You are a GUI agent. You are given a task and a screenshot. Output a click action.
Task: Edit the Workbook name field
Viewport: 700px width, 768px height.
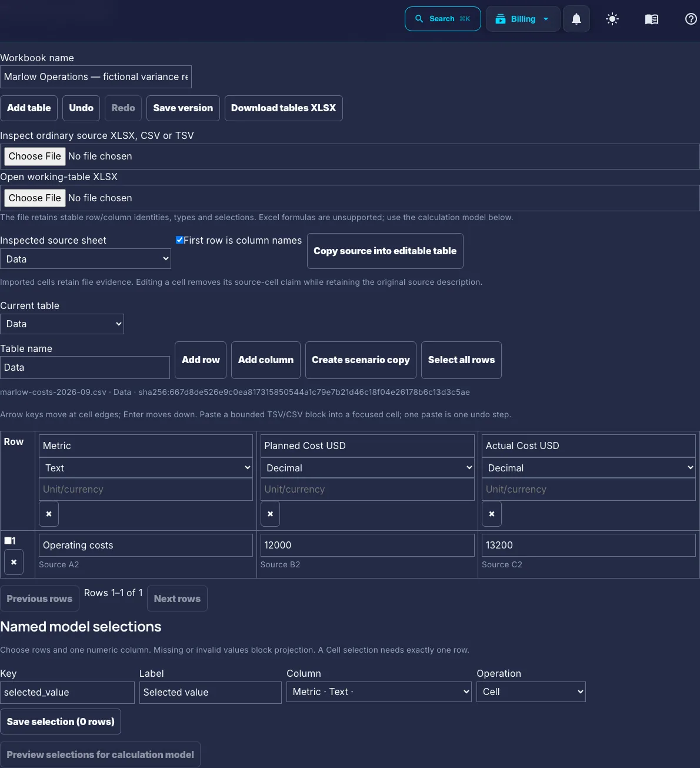point(96,77)
